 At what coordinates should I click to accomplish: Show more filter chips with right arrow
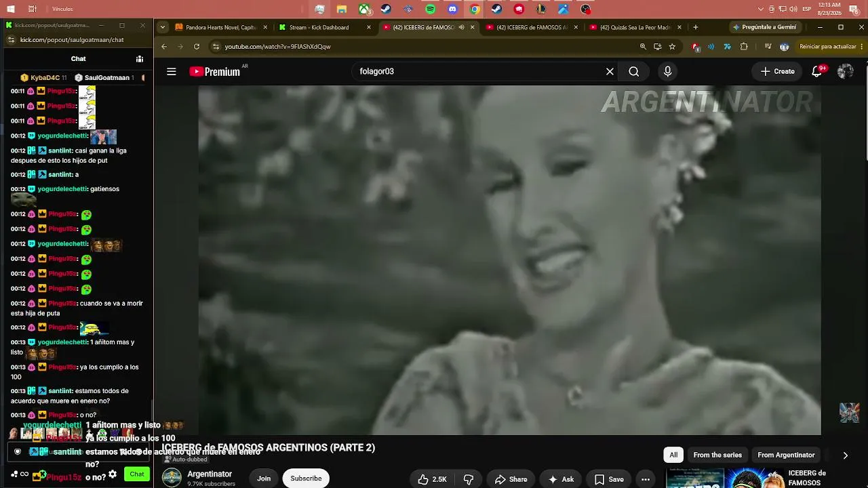coord(845,455)
